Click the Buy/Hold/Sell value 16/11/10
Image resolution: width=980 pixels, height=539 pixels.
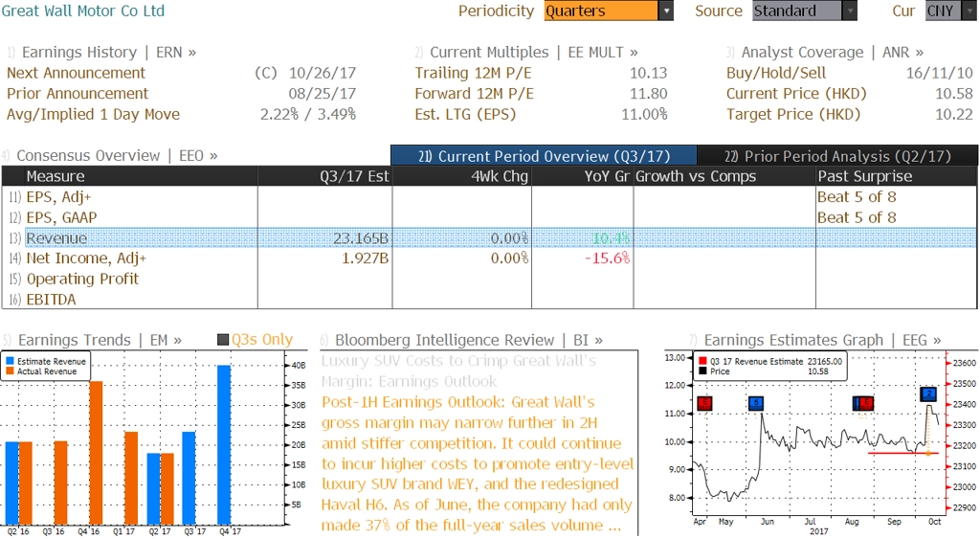pos(940,73)
